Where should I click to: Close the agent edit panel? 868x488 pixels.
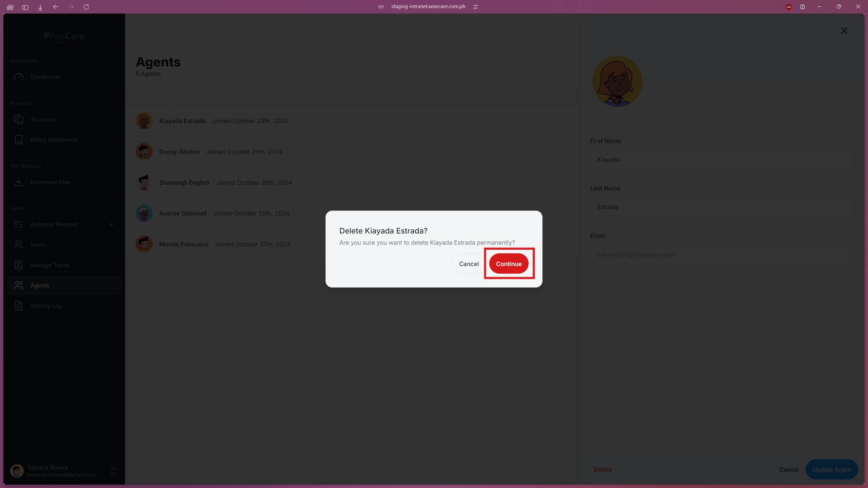pos(844,30)
